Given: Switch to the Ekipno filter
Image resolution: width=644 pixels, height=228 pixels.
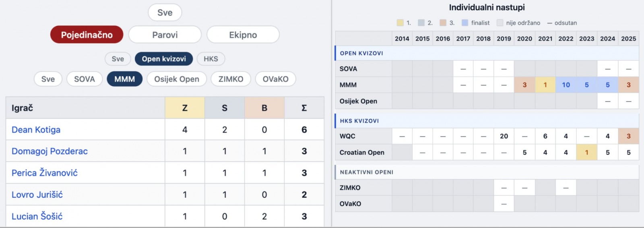Looking at the screenshot, I should [243, 35].
